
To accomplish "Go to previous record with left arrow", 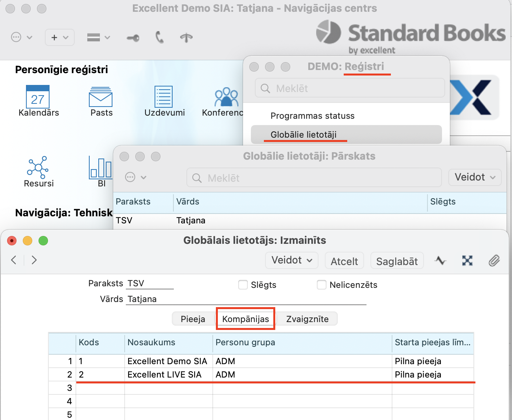I will (14, 260).
